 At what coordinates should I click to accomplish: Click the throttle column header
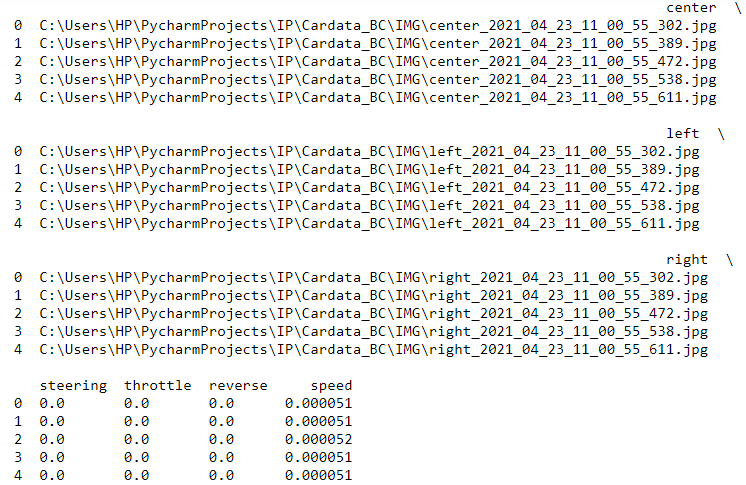click(x=157, y=386)
